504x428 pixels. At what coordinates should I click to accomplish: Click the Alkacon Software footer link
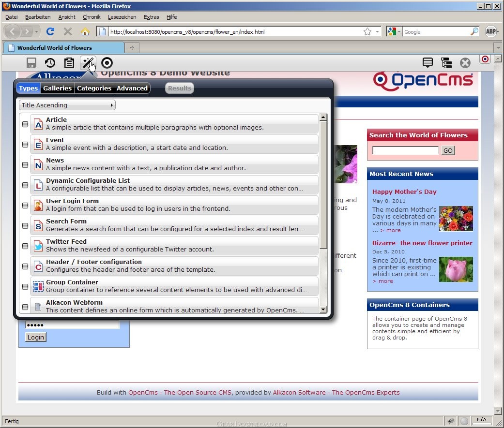336,392
